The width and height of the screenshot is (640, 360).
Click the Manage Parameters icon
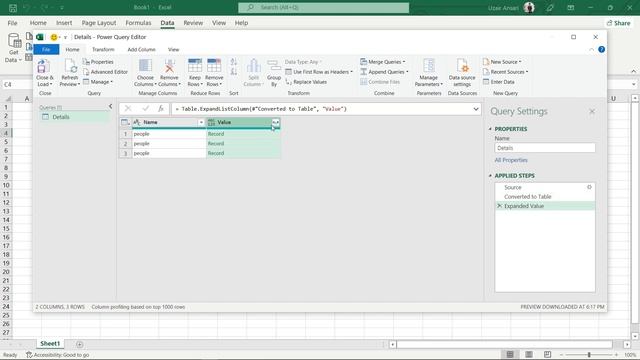pos(429,66)
